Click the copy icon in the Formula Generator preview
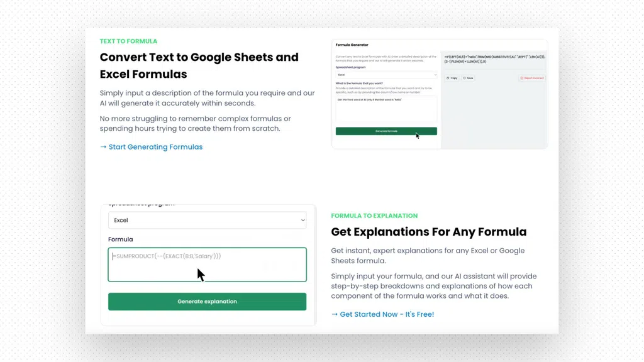The height and width of the screenshot is (362, 644). 448,79
